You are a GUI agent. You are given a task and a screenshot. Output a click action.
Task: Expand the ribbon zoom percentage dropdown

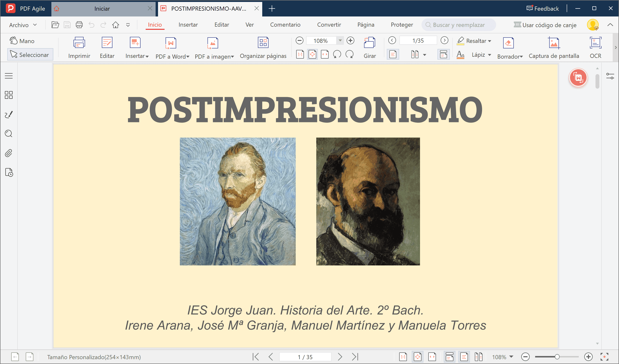pos(340,40)
